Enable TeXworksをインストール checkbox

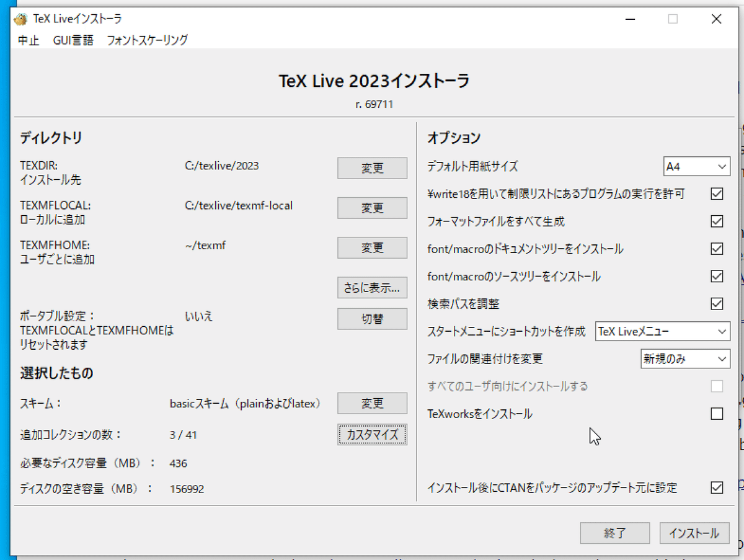click(717, 414)
